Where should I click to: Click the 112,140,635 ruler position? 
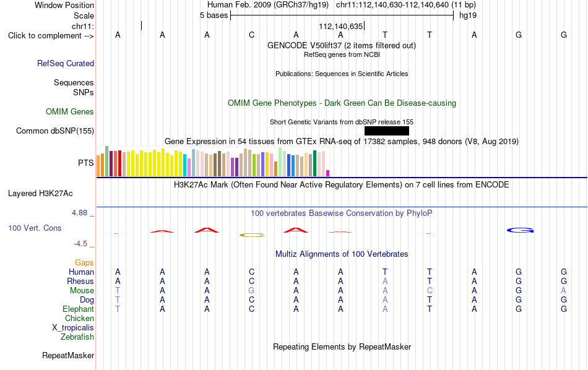(341, 26)
